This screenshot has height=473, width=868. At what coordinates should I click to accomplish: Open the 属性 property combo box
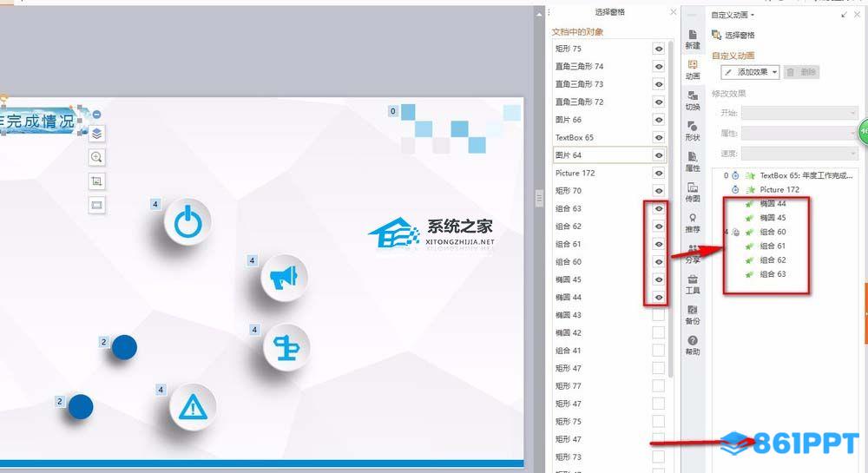pyautogui.click(x=799, y=134)
